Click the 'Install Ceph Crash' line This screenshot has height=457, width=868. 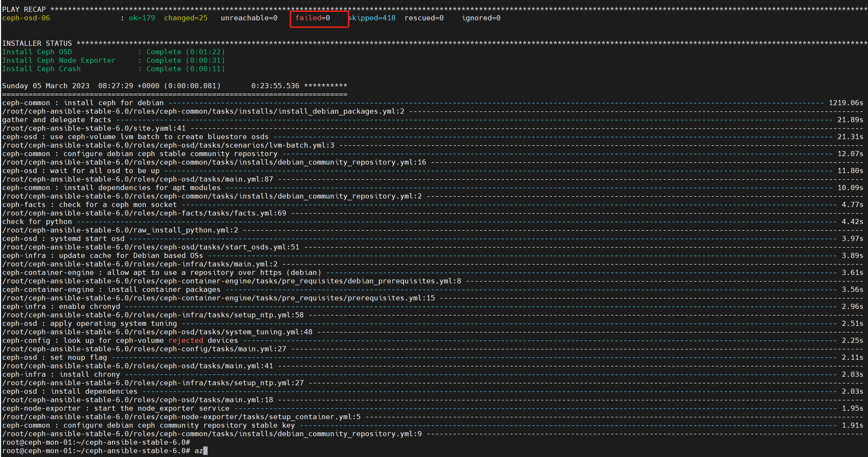pos(41,69)
